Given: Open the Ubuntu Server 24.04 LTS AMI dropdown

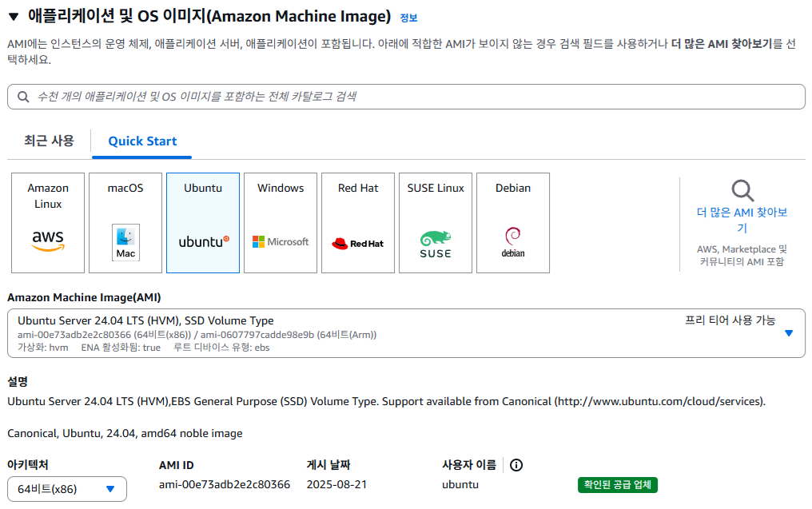Looking at the screenshot, I should coord(406,333).
